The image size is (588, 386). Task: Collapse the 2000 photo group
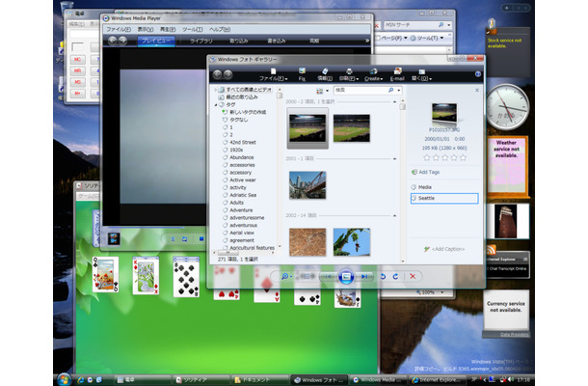coord(394,101)
